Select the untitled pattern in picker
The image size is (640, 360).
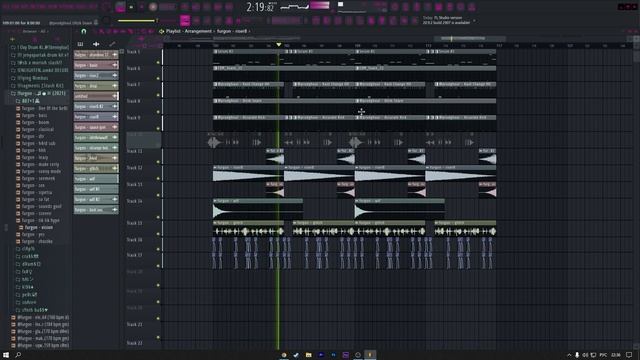click(96, 96)
